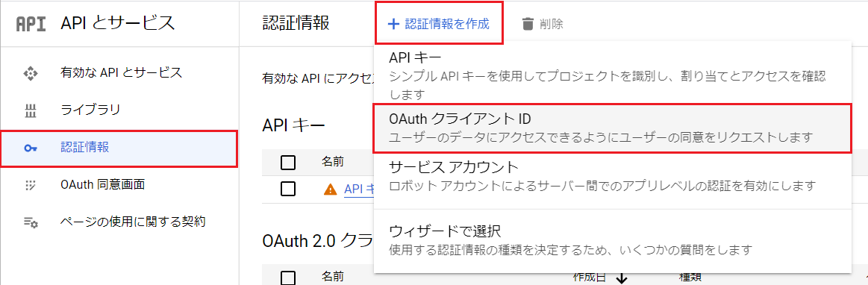This screenshot has width=868, height=285.
Task: Select 認証情報 in the sidebar
Action: click(x=119, y=148)
